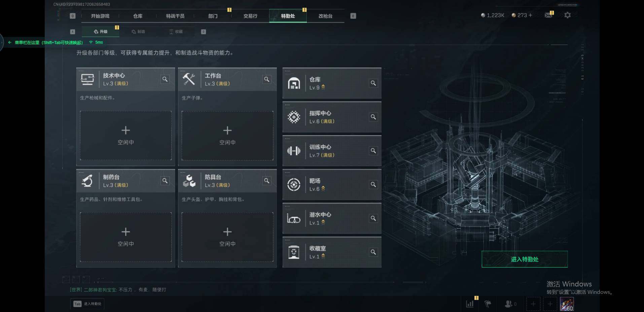Select the 潜水中心 department card
This screenshot has height=312, width=644.
(332, 219)
